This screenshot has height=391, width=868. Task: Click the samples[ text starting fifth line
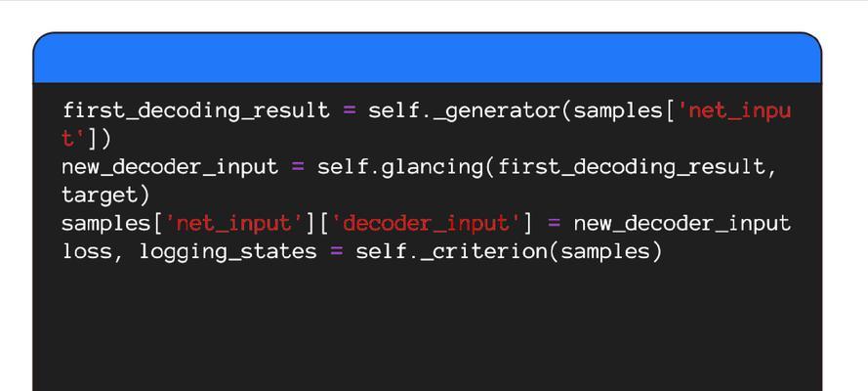pos(112,223)
